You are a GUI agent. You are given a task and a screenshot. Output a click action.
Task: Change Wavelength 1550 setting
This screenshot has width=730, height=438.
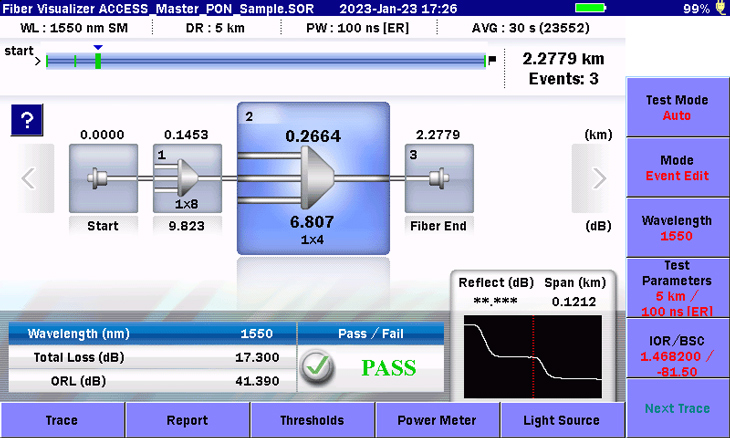tap(677, 228)
